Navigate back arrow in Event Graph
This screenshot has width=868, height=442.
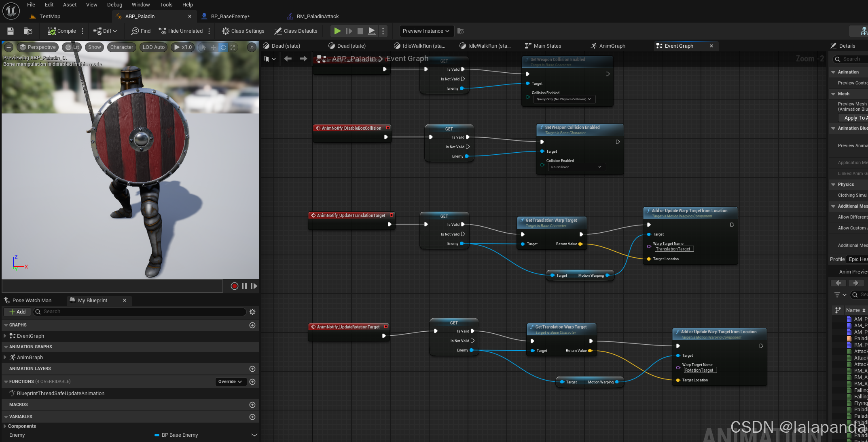288,59
